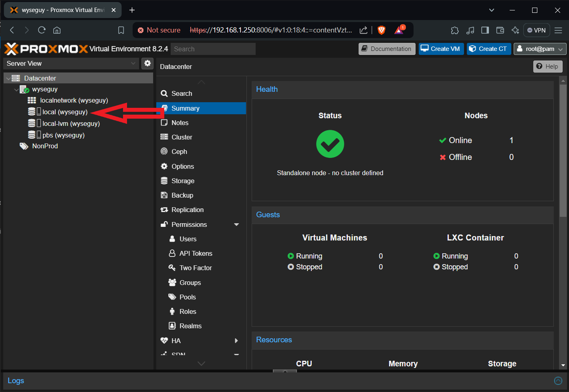Click the Create CT button

488,49
